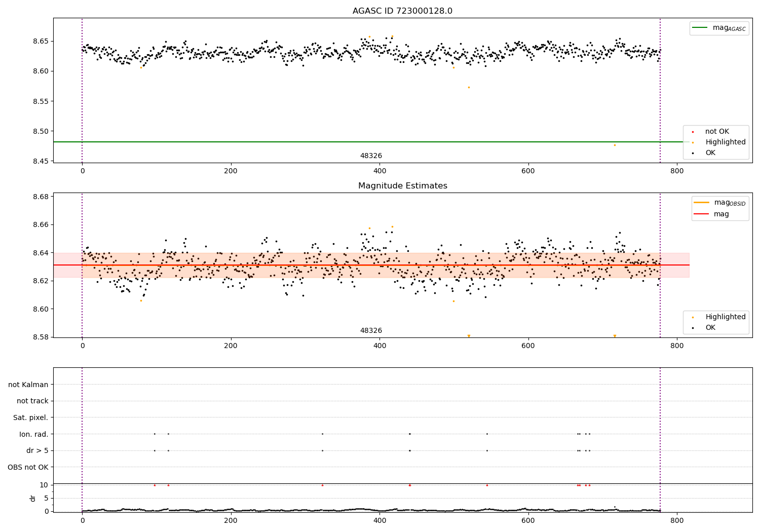Click the 48326 label in the top plot
This screenshot has width=760, height=532.
point(371,156)
